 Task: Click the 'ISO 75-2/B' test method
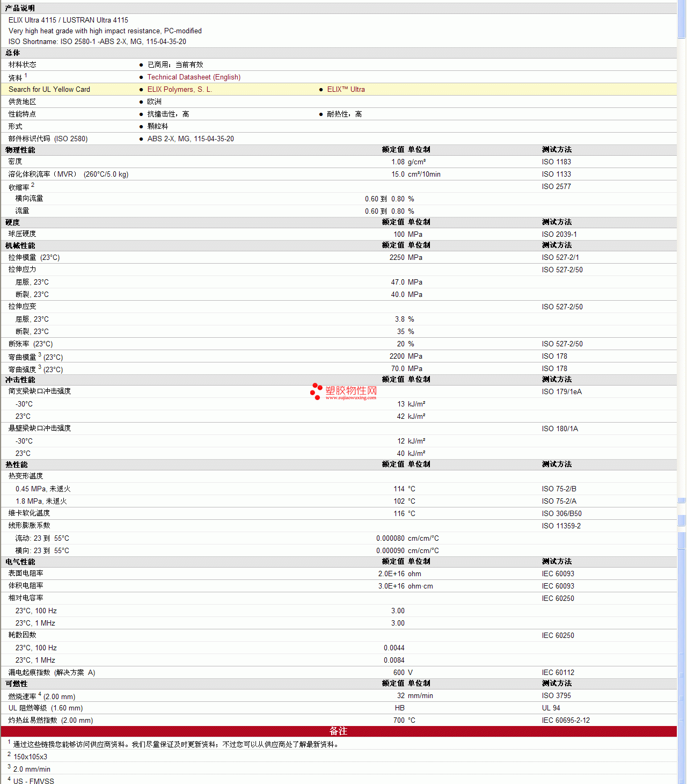pyautogui.click(x=559, y=489)
